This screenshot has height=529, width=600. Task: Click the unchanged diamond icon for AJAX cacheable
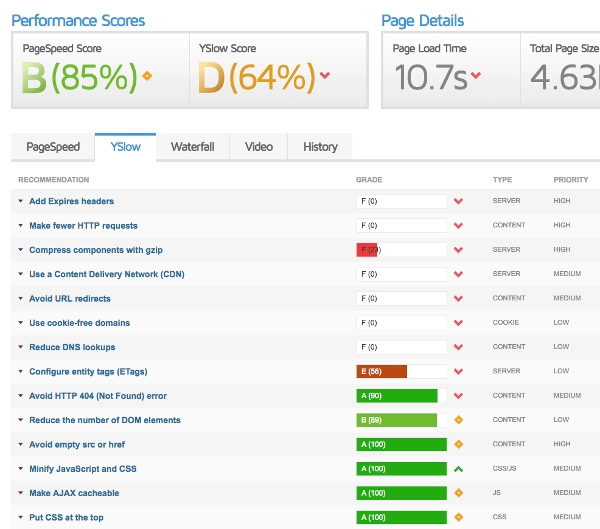[x=458, y=493]
